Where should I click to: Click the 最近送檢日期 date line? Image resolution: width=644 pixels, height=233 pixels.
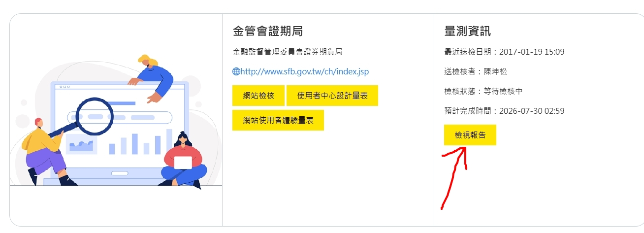[x=505, y=52]
